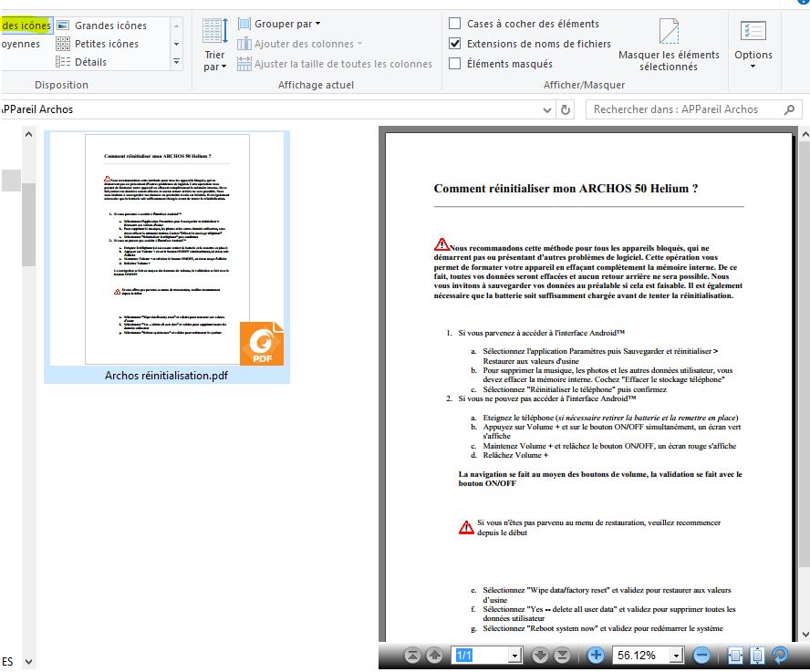This screenshot has height=672, width=810.
Task: Uncheck Extensions de noms de fichiers
Action: click(454, 44)
